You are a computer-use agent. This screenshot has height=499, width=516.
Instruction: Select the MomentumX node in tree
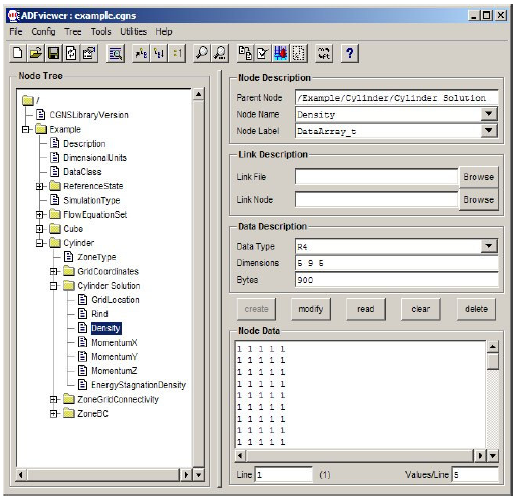tap(114, 342)
